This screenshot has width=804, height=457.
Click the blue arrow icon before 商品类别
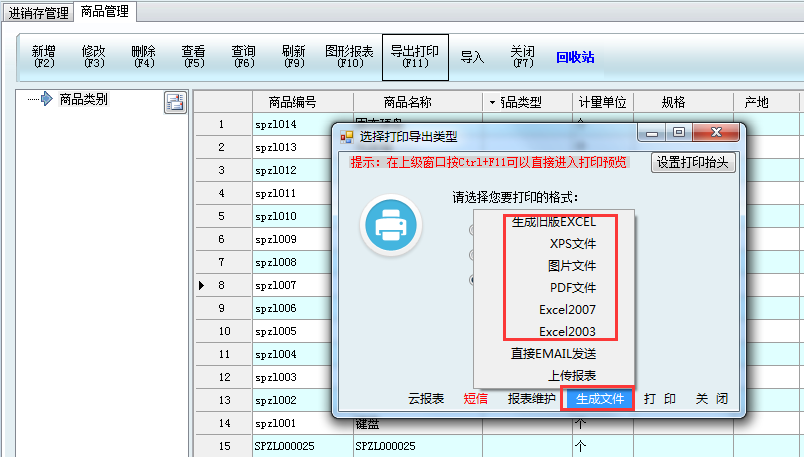(x=46, y=99)
